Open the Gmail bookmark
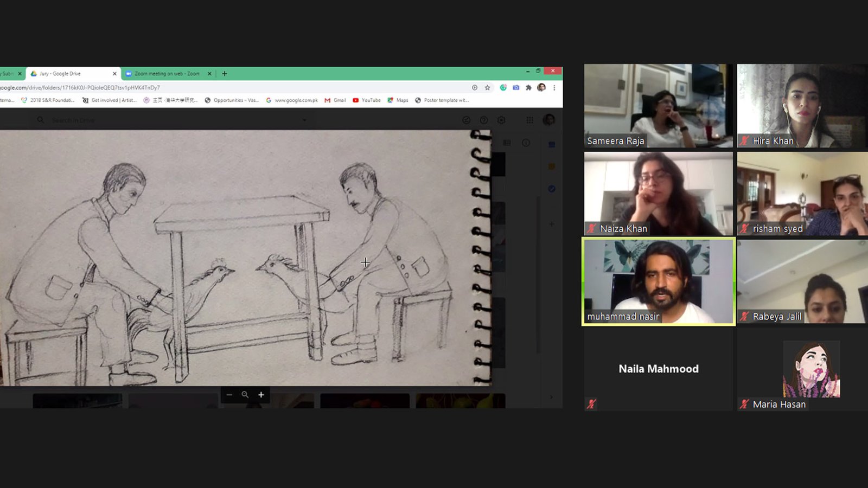 coord(335,100)
